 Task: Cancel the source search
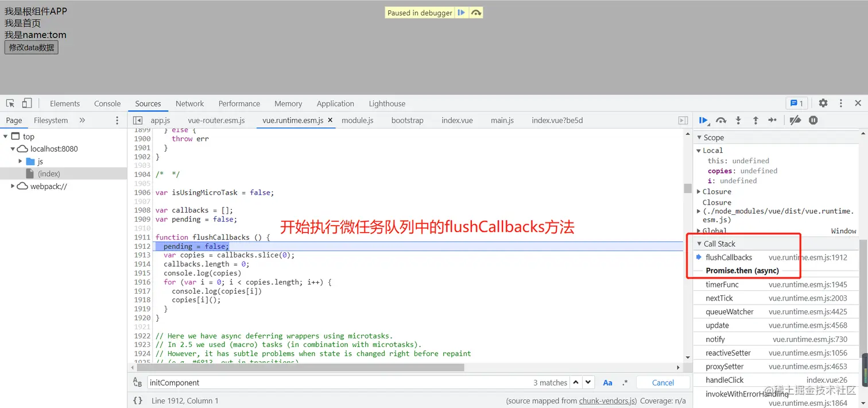(x=663, y=383)
